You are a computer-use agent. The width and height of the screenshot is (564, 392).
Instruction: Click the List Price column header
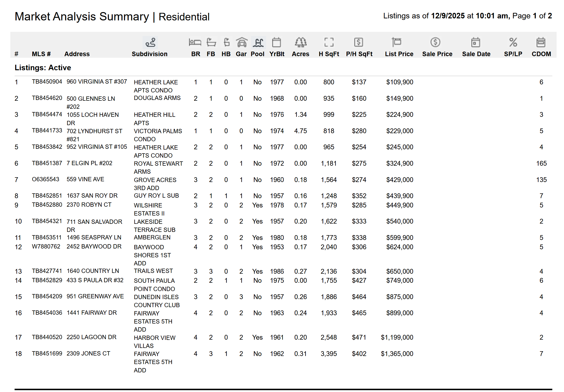(x=399, y=54)
